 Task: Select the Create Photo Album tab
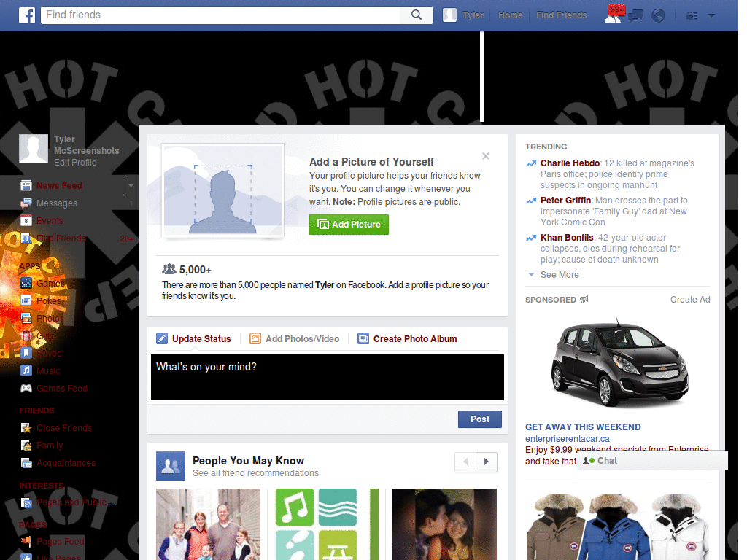point(407,338)
